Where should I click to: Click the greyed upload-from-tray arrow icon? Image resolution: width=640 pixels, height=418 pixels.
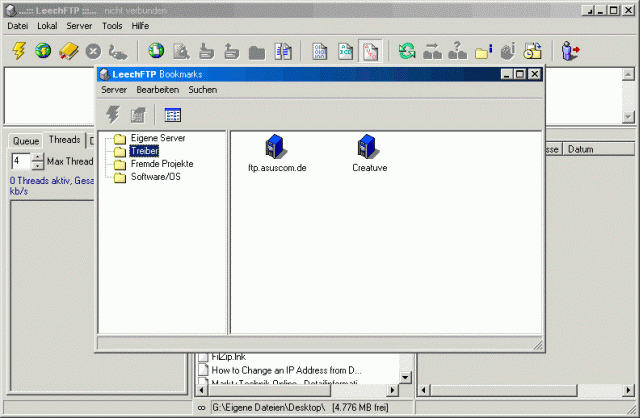tap(231, 51)
